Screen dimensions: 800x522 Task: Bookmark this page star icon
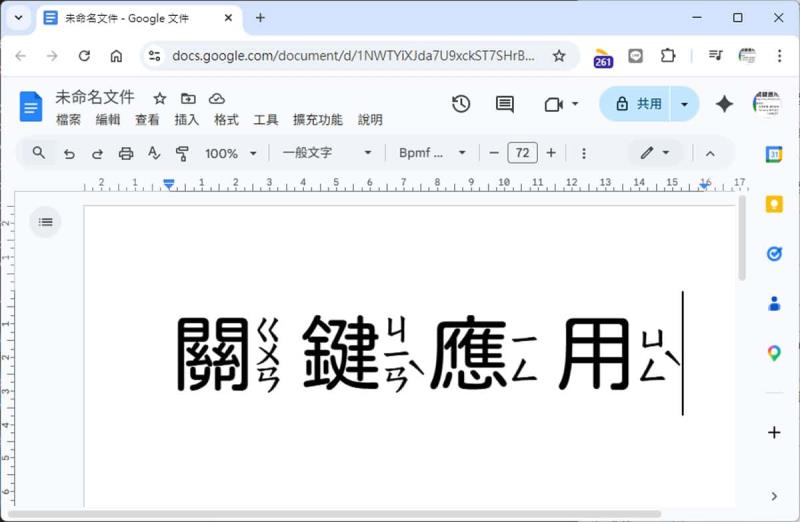click(559, 56)
